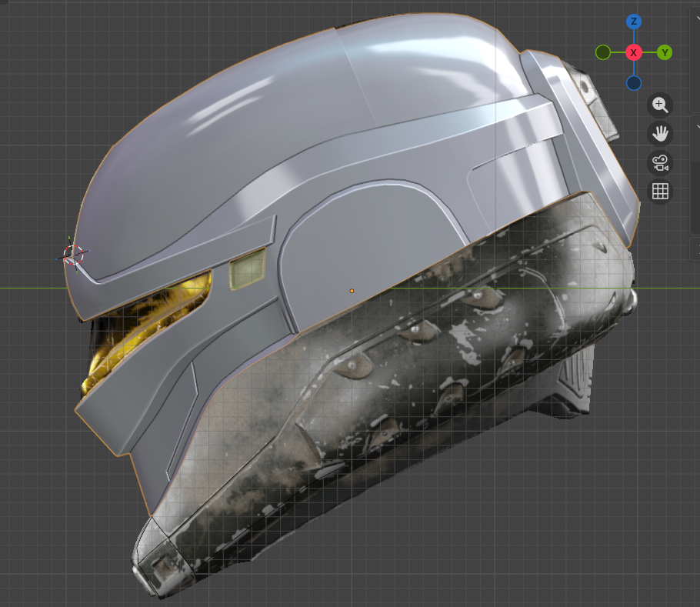Screen dimensions: 700x607
Task: Click the pan view hand icon
Action: (660, 133)
